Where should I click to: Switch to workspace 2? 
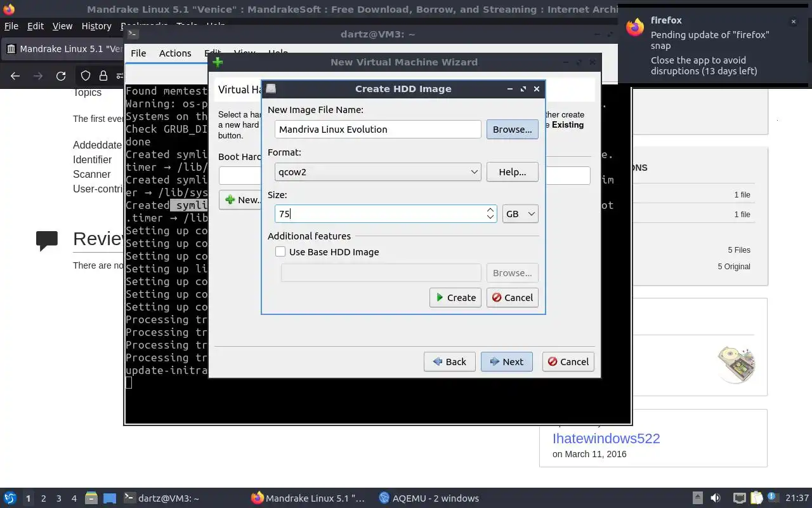tap(44, 498)
